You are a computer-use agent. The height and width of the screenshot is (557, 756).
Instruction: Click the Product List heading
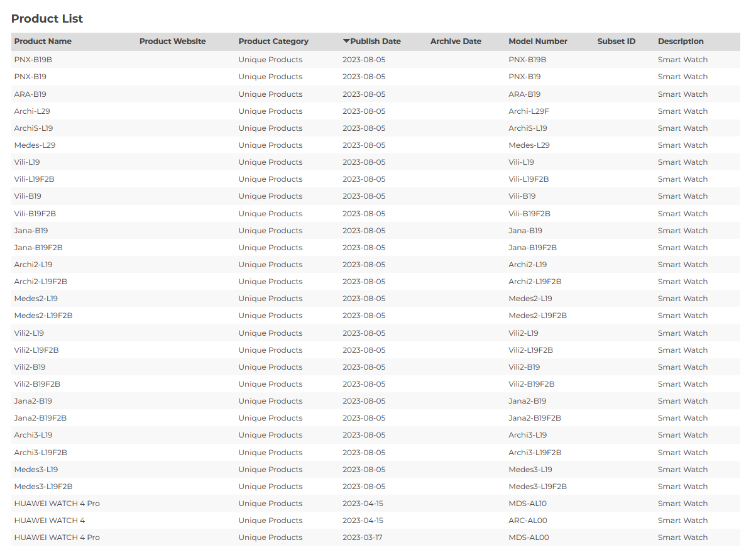(47, 19)
